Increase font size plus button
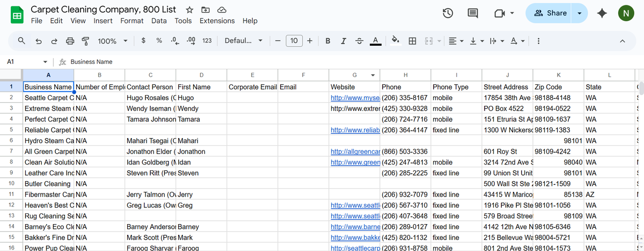Image resolution: width=644 pixels, height=251 pixels. [310, 40]
